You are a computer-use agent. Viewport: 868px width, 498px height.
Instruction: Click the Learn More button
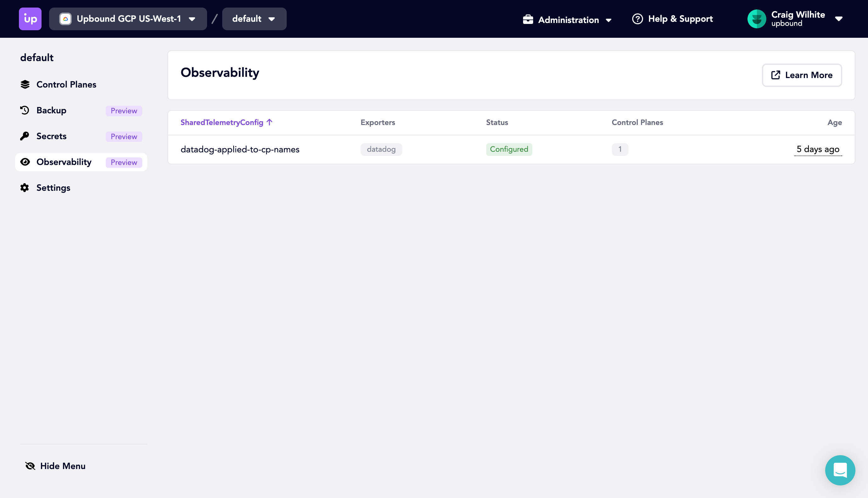tap(802, 75)
